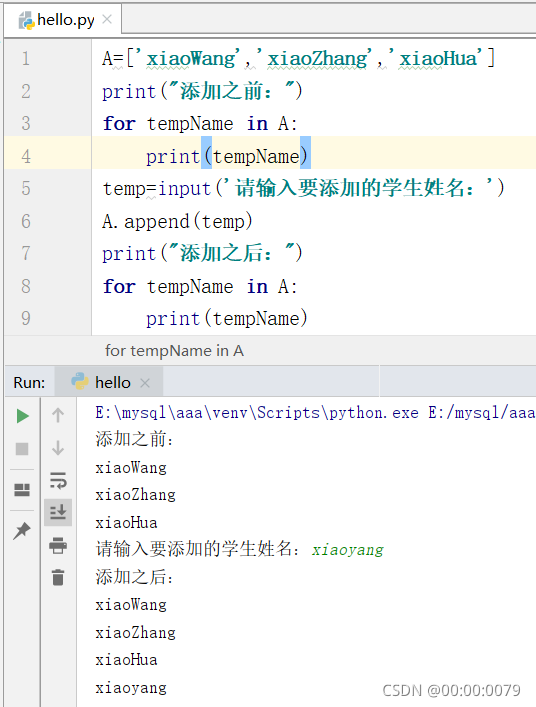This screenshot has width=536, height=707.
Task: Click print("添加之后：") on line 7
Action: (202, 253)
